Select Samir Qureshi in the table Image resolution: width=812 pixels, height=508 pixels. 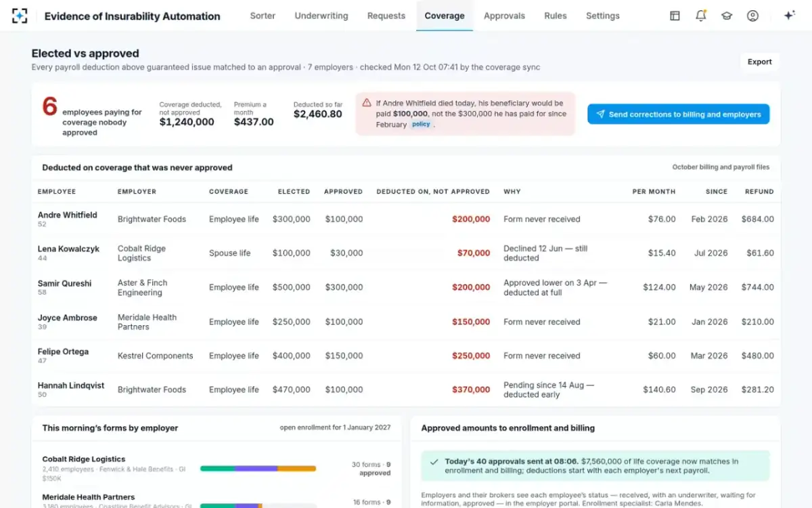point(64,283)
